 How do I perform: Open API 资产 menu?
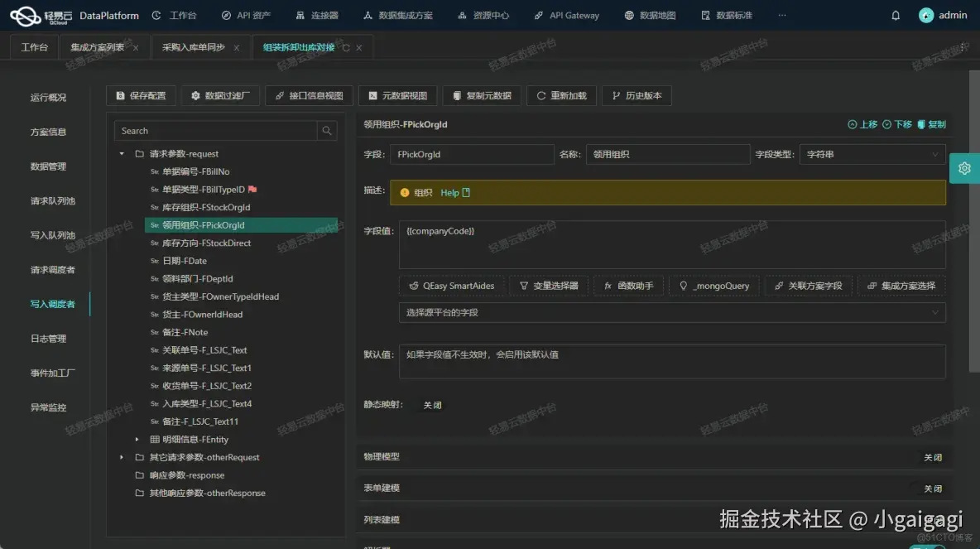246,15
